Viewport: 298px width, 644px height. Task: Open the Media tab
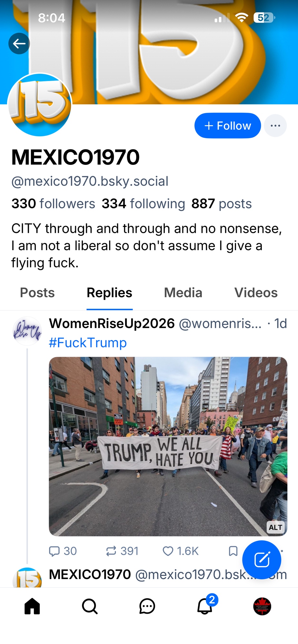(183, 293)
